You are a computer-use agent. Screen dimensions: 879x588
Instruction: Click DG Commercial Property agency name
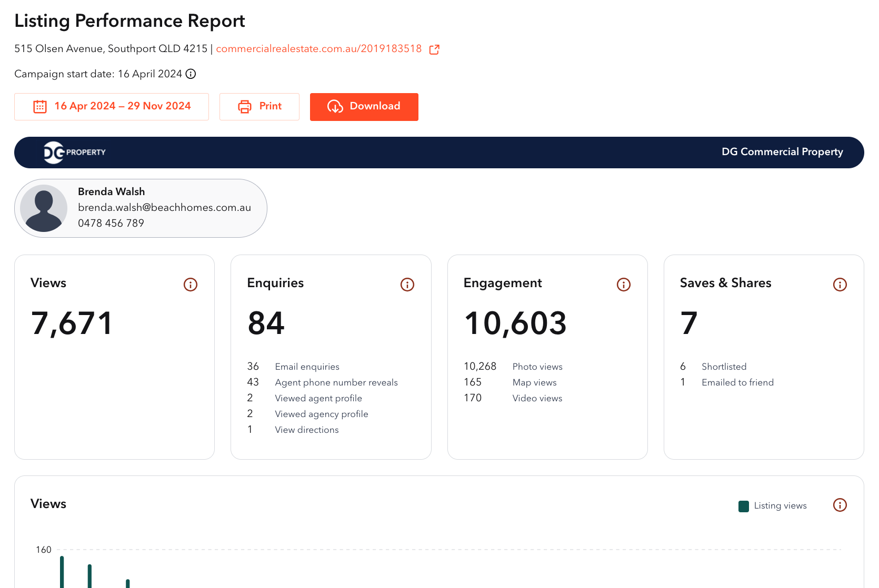[x=782, y=152]
